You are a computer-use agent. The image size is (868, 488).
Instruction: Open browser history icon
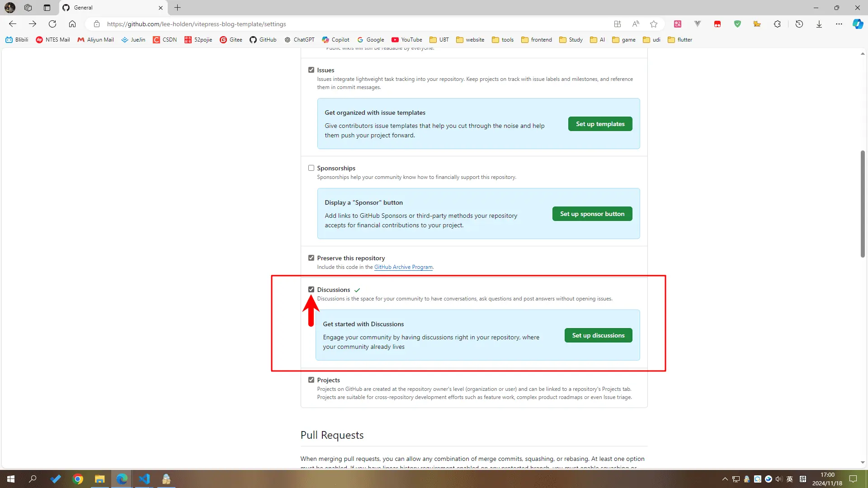(799, 24)
